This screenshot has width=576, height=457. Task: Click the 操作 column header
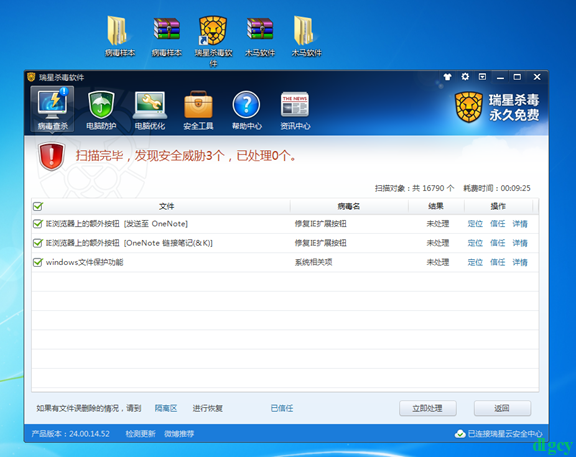498,206
